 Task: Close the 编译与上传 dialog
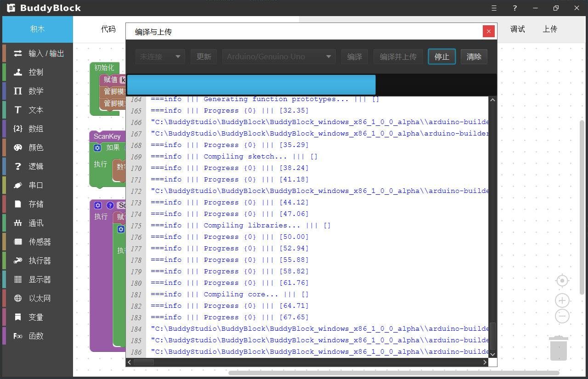489,31
